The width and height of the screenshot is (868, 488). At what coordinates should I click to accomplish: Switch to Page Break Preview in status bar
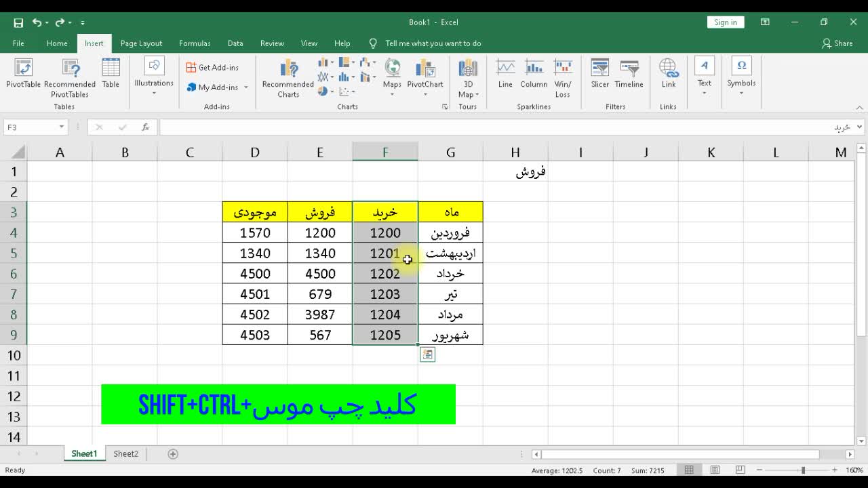tap(740, 470)
